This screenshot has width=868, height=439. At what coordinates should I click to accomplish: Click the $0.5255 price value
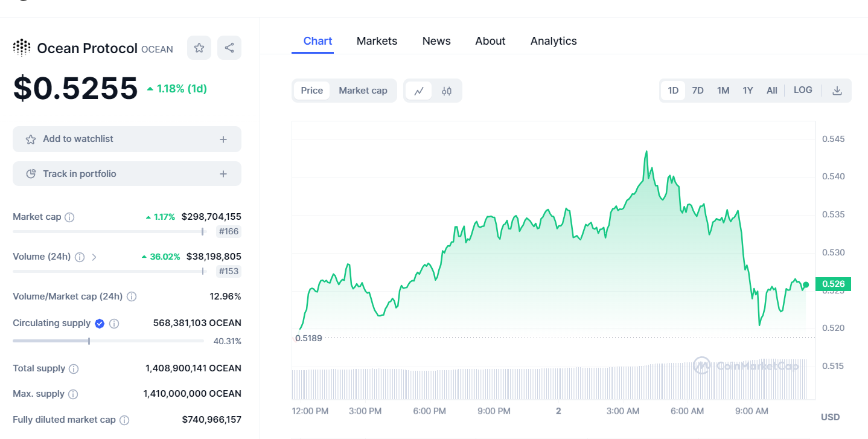(x=75, y=89)
